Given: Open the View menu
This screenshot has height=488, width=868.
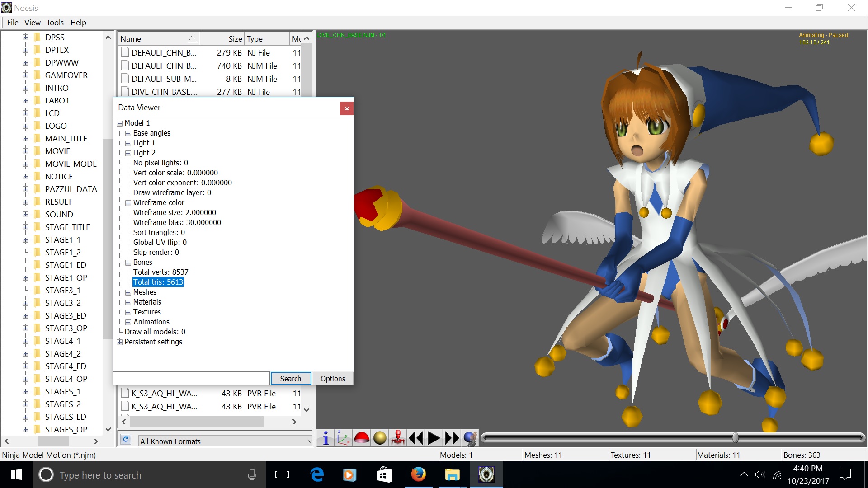Looking at the screenshot, I should [32, 23].
